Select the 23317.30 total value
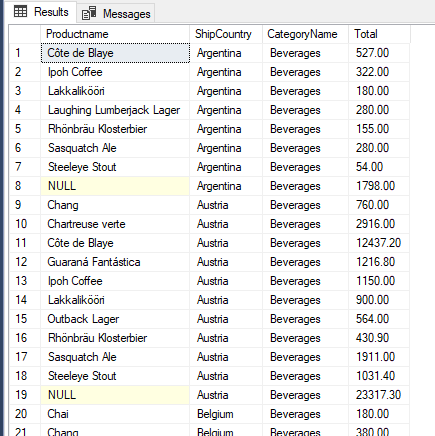This screenshot has height=436, width=435. [379, 395]
